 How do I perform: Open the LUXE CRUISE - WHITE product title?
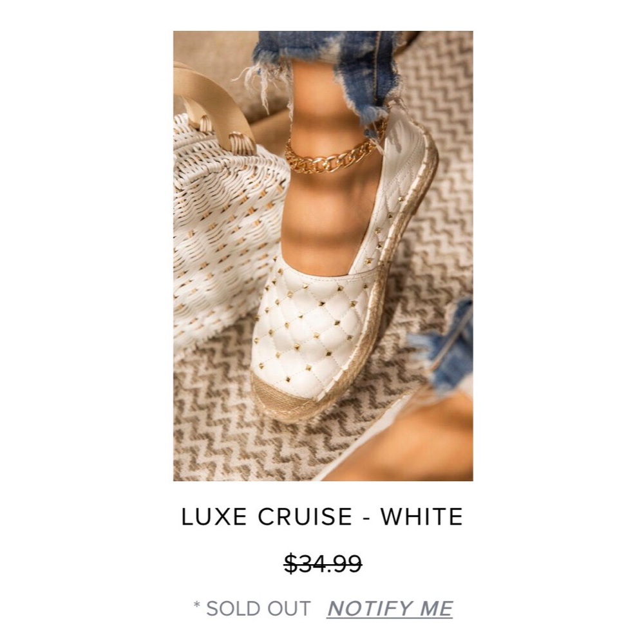(322, 514)
